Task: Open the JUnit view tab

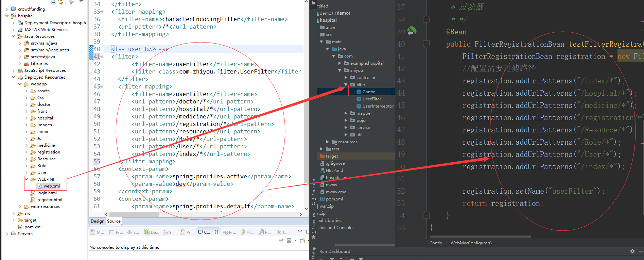Action: (x=282, y=232)
